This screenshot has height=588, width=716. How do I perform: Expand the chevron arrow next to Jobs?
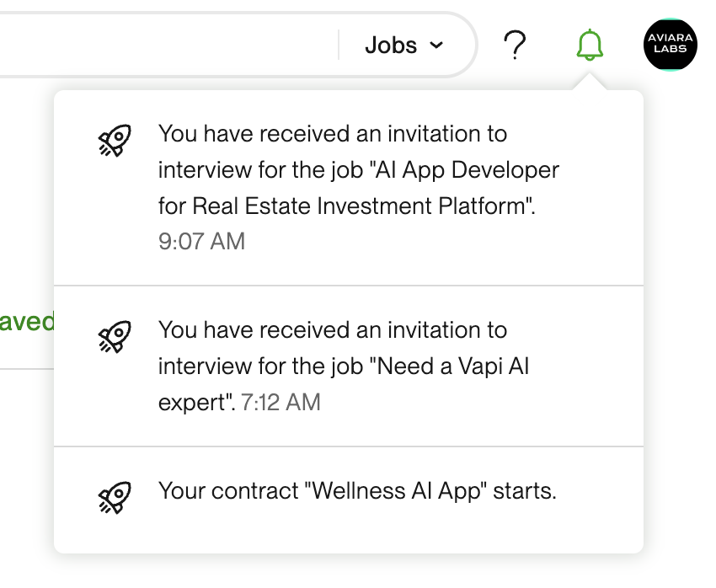436,45
